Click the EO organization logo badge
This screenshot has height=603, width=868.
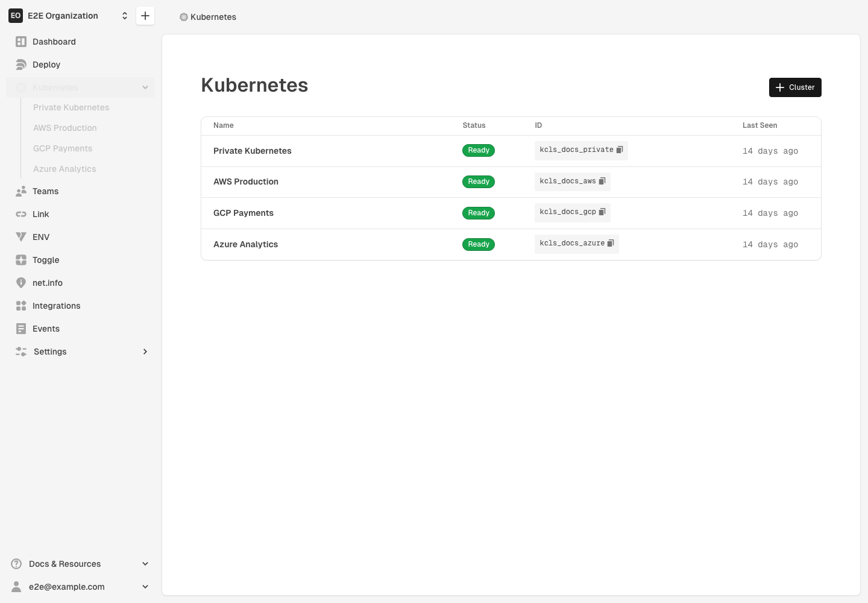16,16
